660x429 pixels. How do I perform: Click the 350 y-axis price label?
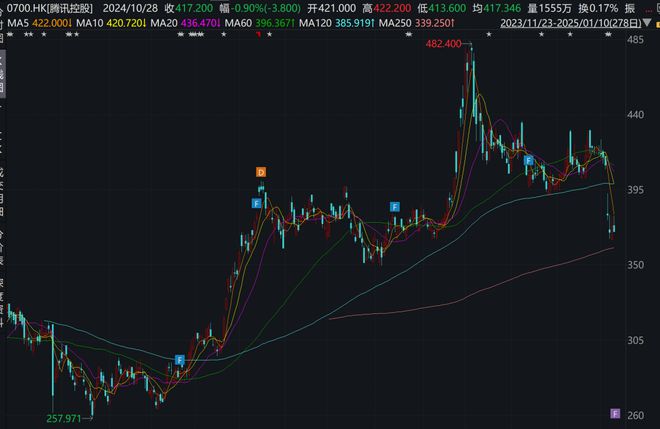point(635,265)
